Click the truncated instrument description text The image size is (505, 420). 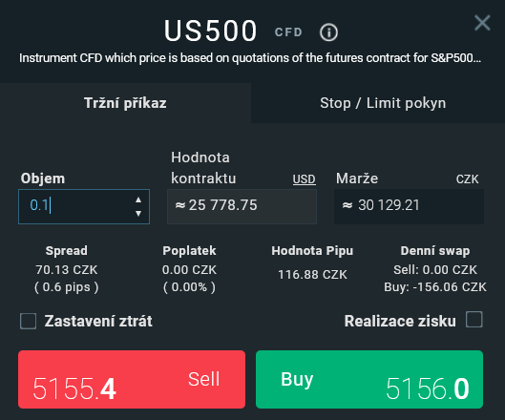tap(250, 58)
